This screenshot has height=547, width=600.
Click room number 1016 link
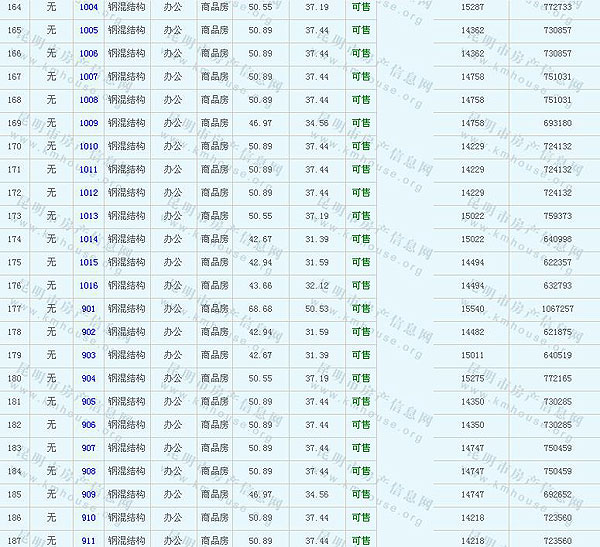tap(89, 286)
